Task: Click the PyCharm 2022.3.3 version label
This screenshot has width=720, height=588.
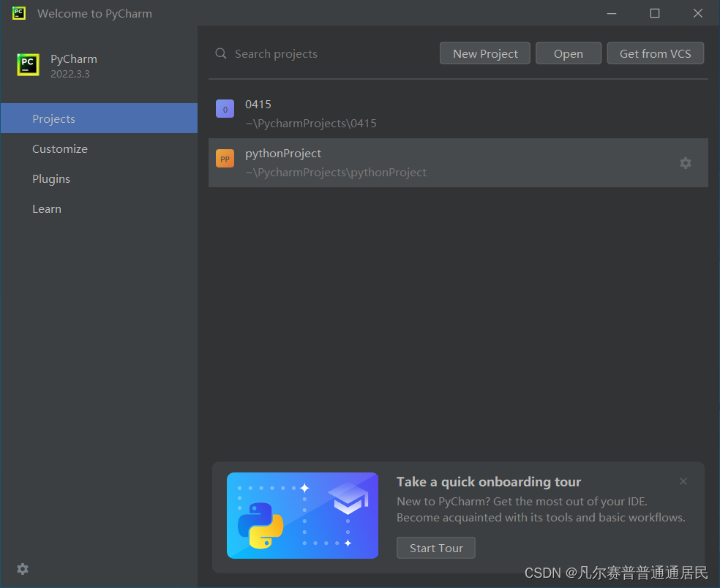Action: pos(70,74)
